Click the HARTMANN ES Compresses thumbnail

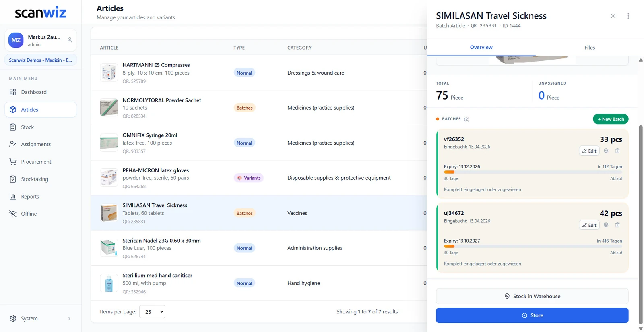coord(109,73)
